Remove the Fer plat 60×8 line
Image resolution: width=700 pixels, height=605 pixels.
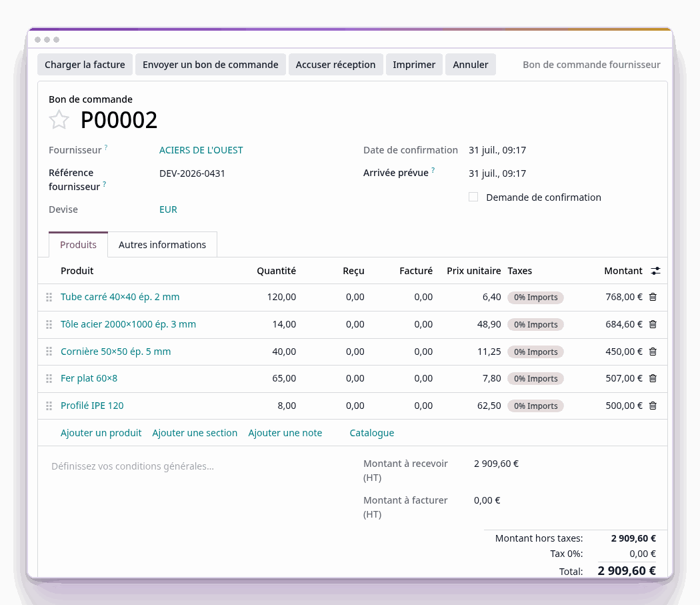653,378
